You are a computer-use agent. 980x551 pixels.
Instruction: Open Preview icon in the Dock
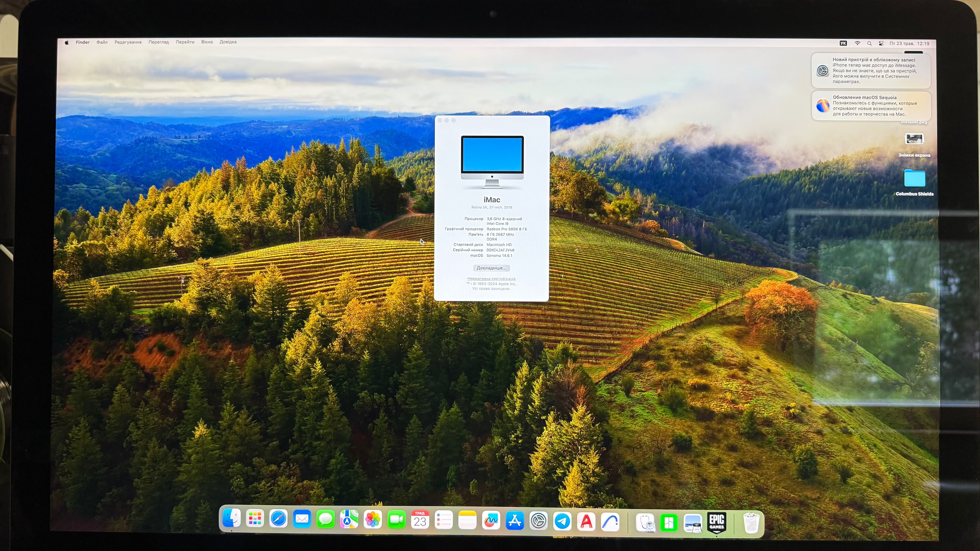[x=693, y=524]
